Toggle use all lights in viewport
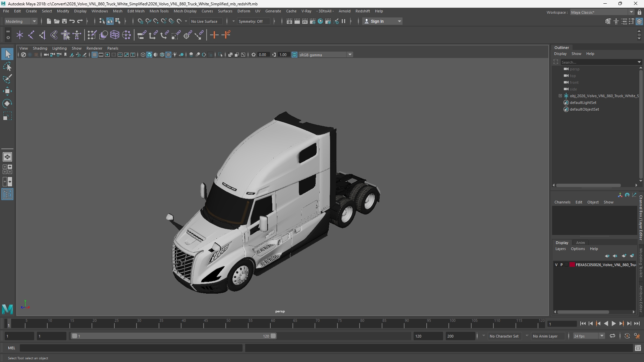This screenshot has width=644, height=362. [x=175, y=55]
